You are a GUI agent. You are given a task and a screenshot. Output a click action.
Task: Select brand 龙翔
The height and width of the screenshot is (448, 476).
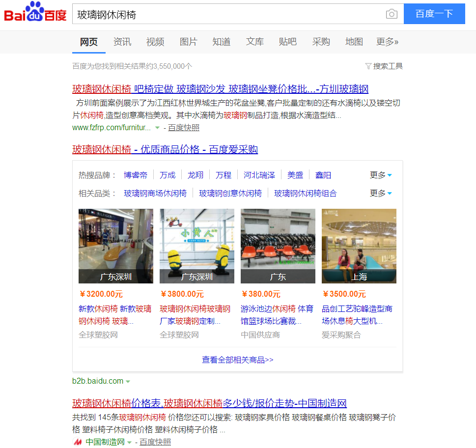point(196,175)
